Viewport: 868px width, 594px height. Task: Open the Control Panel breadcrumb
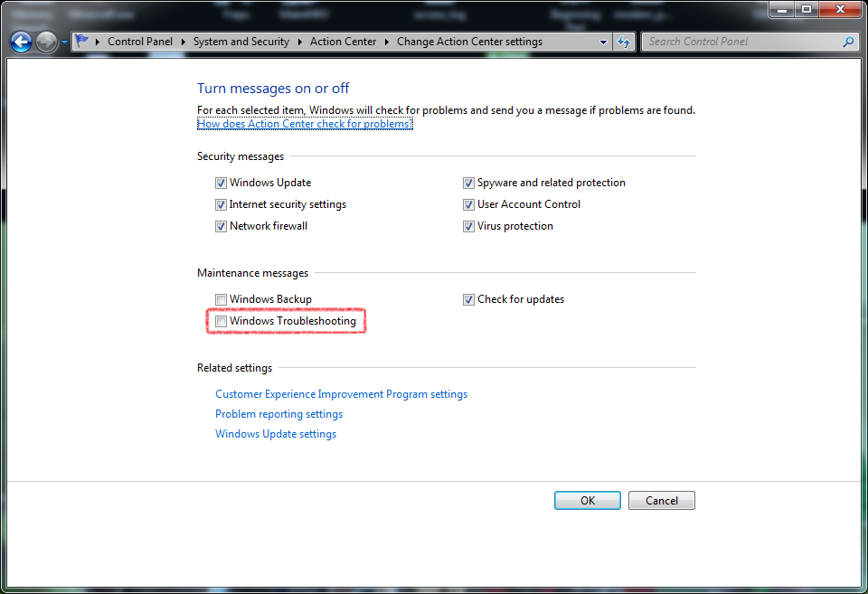[140, 42]
